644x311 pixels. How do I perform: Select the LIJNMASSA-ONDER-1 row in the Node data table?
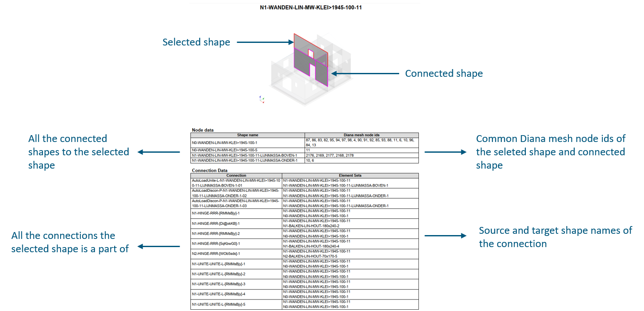(x=305, y=160)
